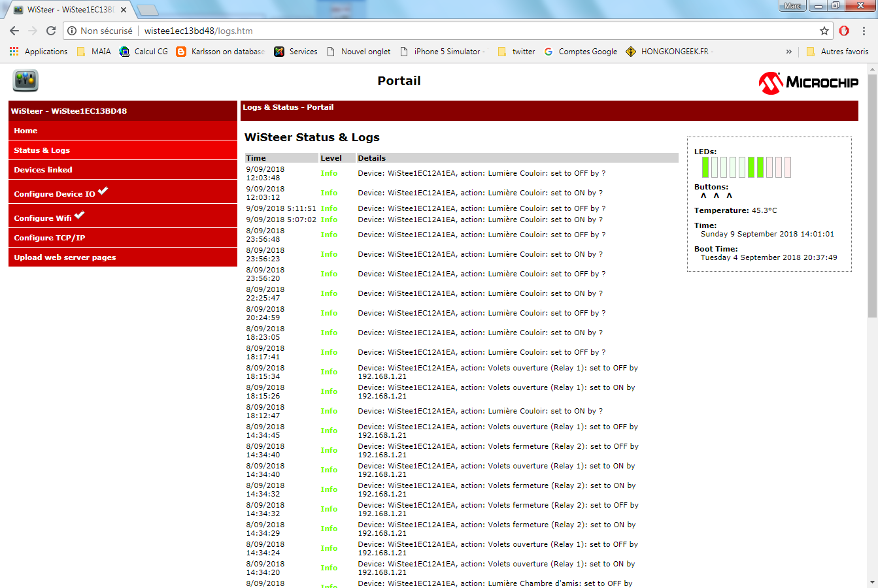The width and height of the screenshot is (878, 588).
Task: Click the Opera extension icon
Action: (844, 31)
